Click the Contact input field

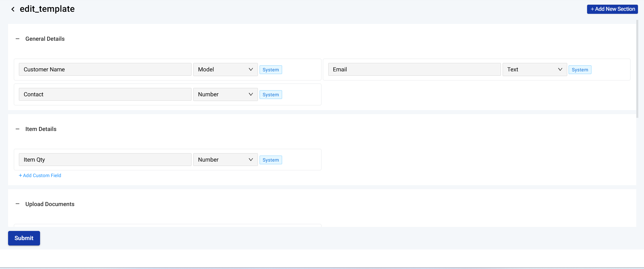click(x=105, y=95)
